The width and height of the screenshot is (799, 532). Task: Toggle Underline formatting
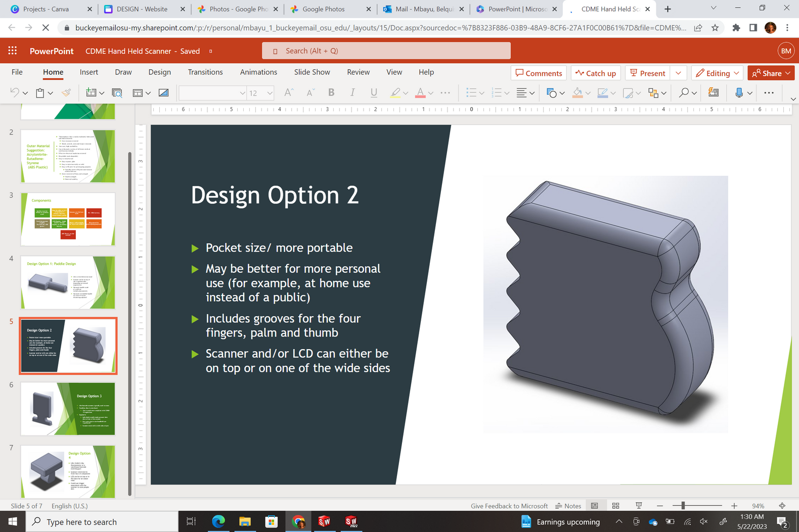[374, 92]
